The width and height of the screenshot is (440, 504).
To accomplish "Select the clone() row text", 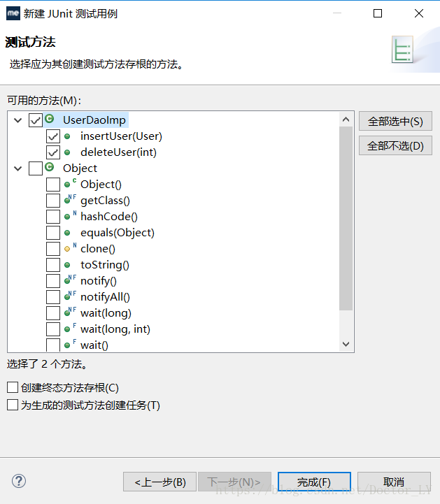I will (98, 249).
